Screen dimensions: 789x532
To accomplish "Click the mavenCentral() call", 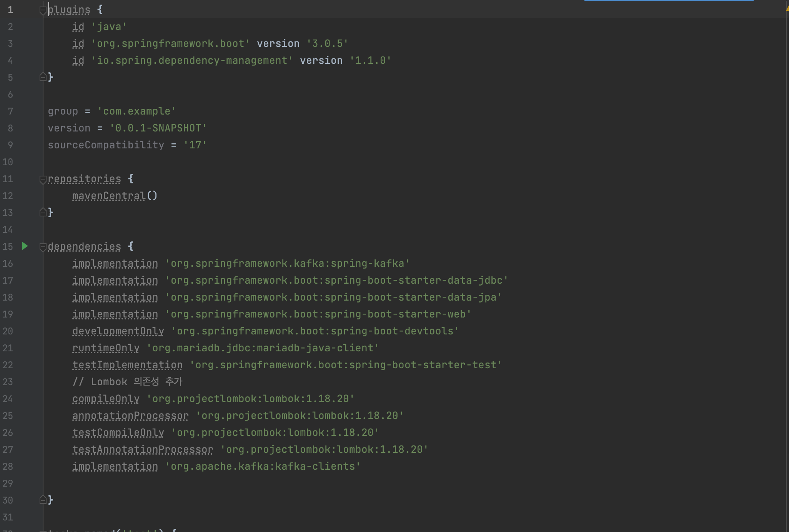I will (115, 196).
